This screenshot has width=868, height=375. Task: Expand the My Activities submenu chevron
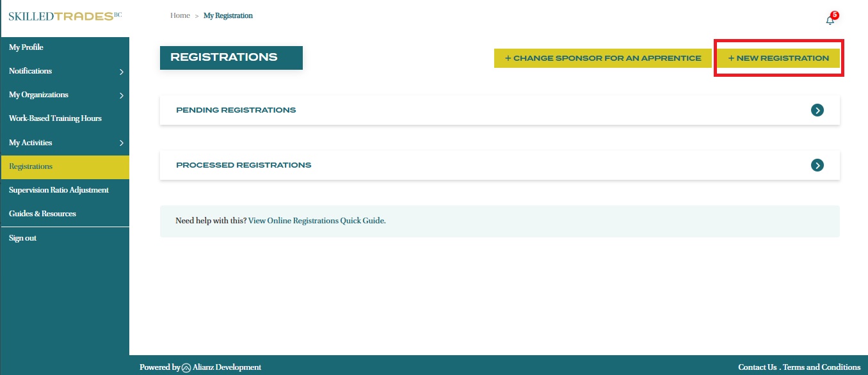pyautogui.click(x=122, y=143)
